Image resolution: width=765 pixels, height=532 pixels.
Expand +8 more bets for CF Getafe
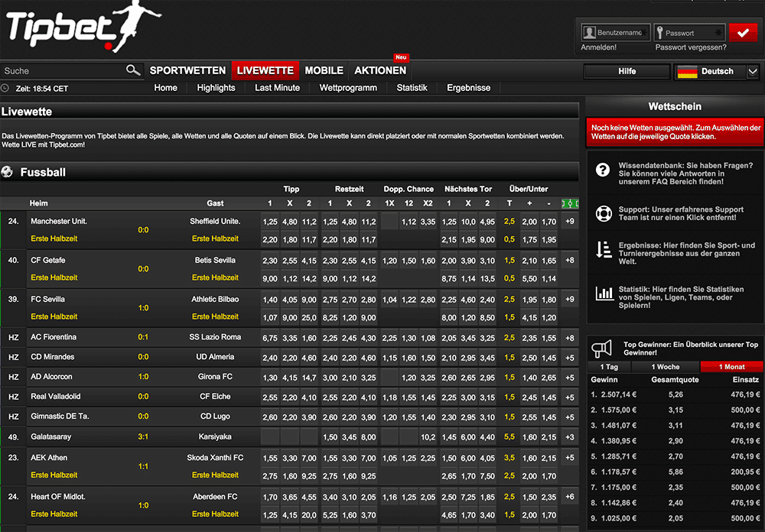point(570,261)
